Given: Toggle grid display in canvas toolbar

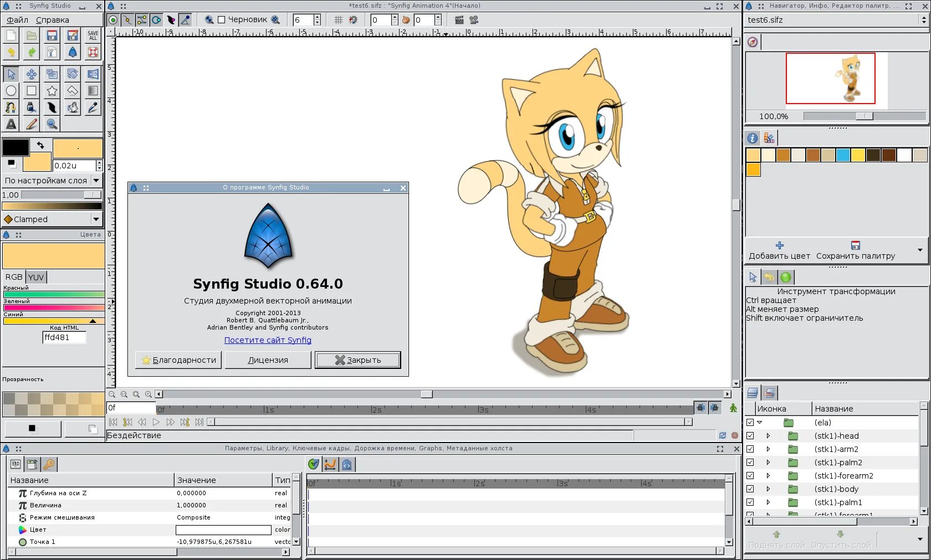Looking at the screenshot, I should click(x=338, y=20).
